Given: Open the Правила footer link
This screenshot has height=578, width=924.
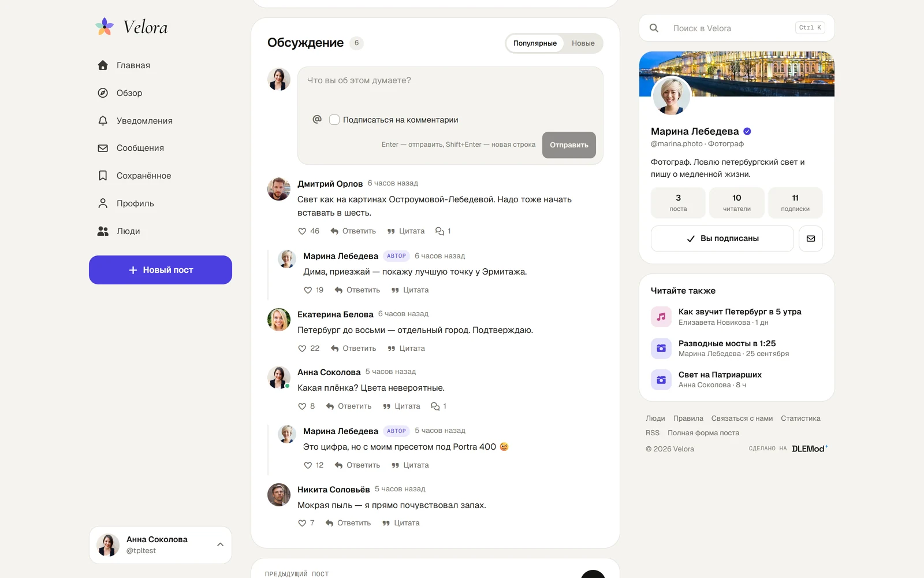Looking at the screenshot, I should coord(688,418).
